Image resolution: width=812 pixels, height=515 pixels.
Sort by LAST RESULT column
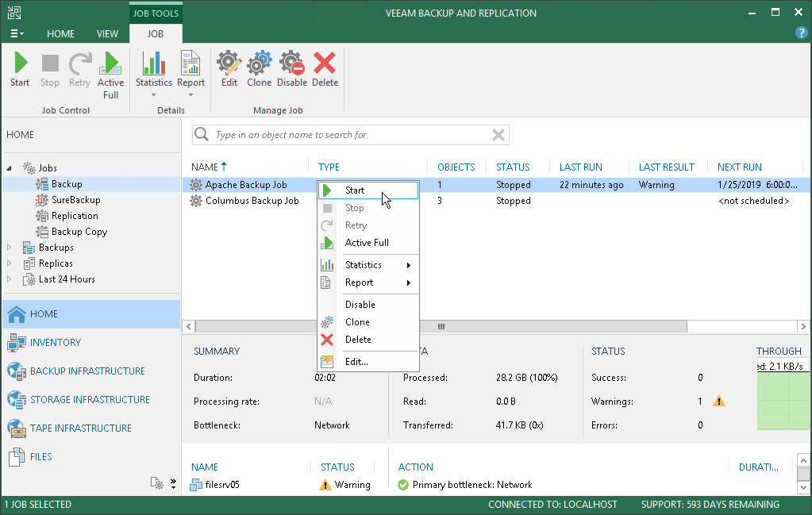pyautogui.click(x=667, y=167)
